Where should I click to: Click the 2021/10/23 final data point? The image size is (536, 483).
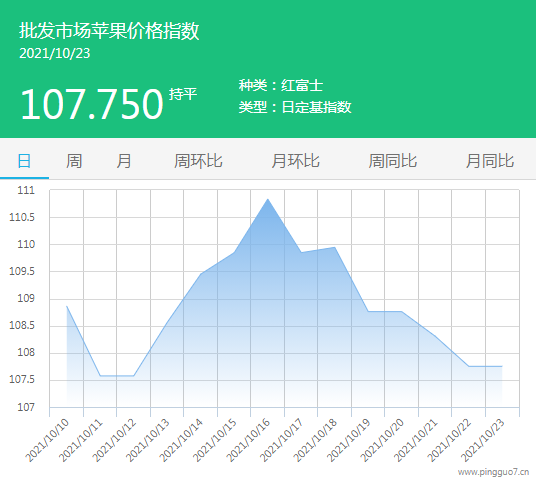(502, 366)
